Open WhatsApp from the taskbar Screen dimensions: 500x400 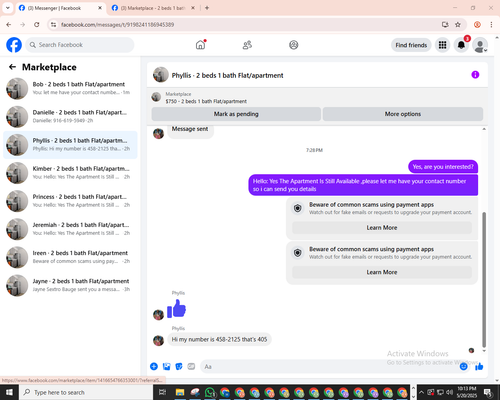[x=210, y=392]
